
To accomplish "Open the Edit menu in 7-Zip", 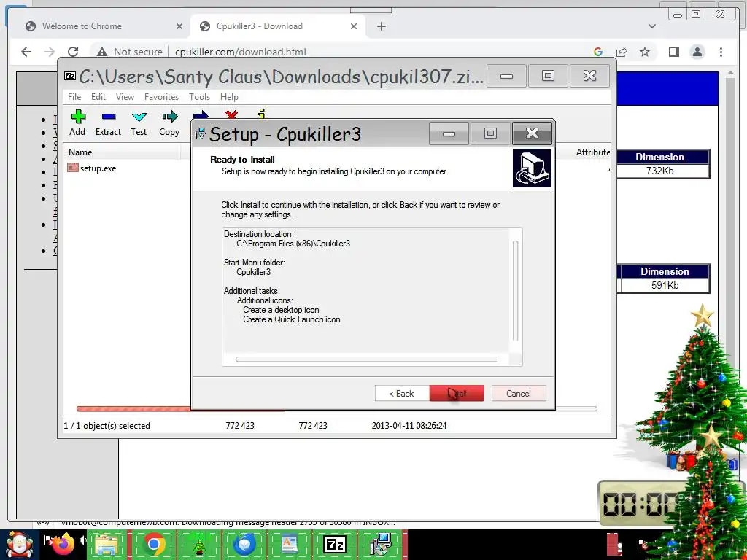I will point(98,97).
